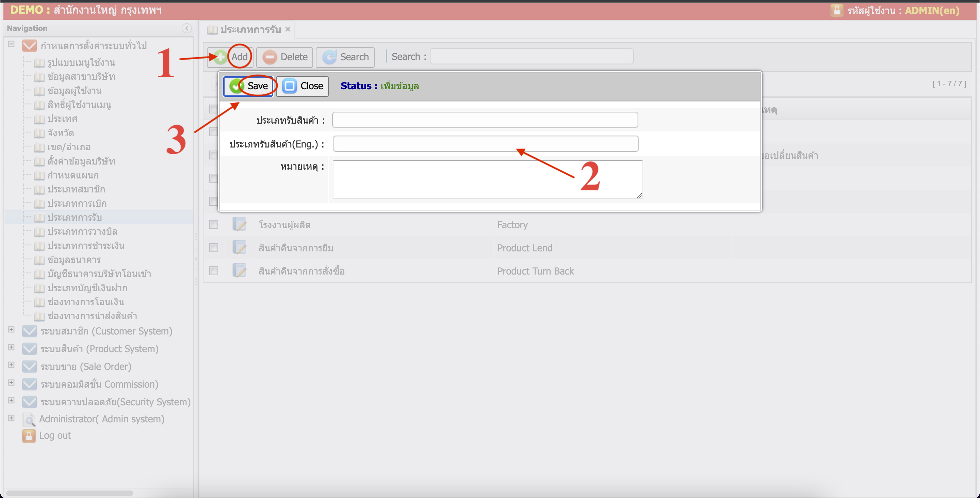The image size is (980, 498).
Task: Click edit icon for Product Turn Back row
Action: (239, 271)
